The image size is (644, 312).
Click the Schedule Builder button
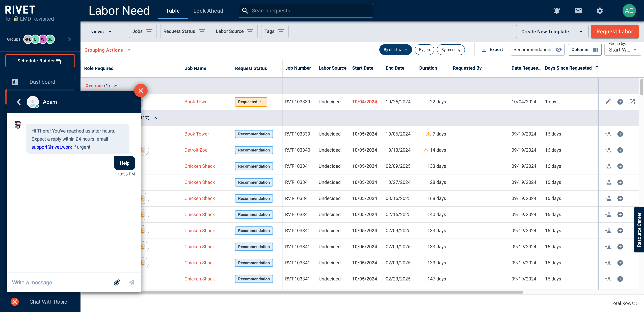40,61
